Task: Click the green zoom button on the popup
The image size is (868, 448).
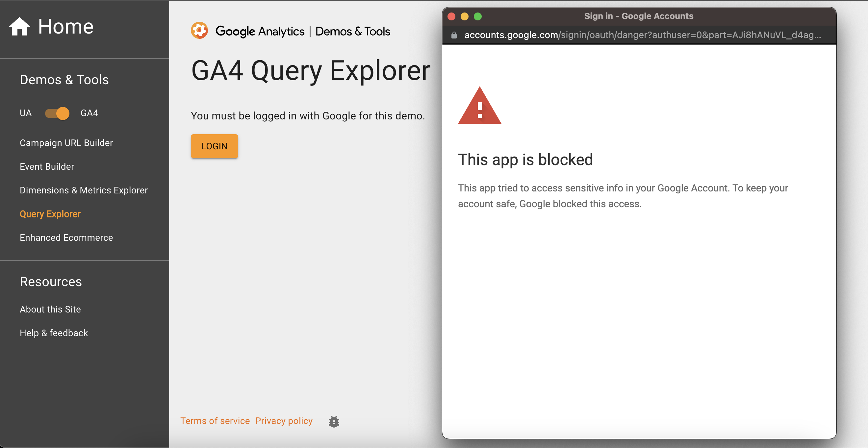Action: tap(478, 16)
